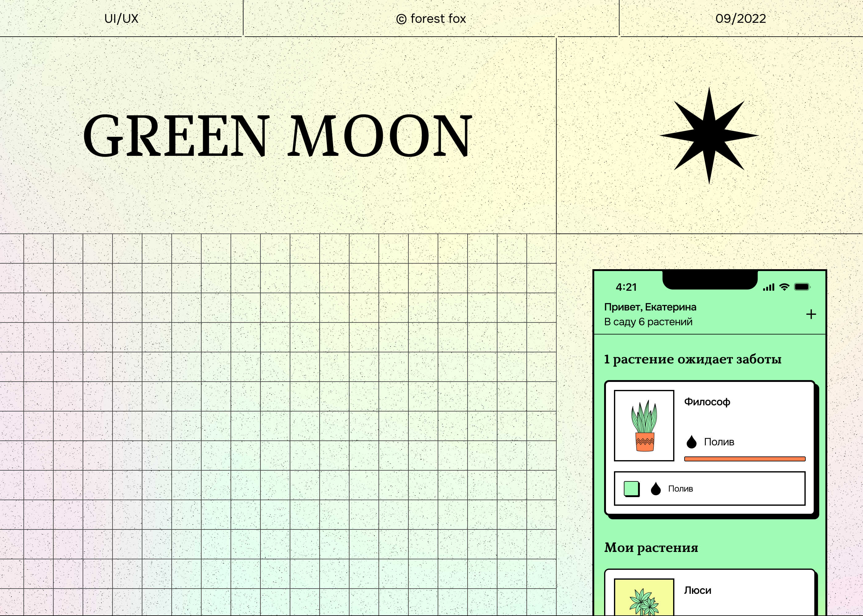Click the black eight-pointed star
Image resolution: width=863 pixels, height=616 pixels.
click(709, 136)
